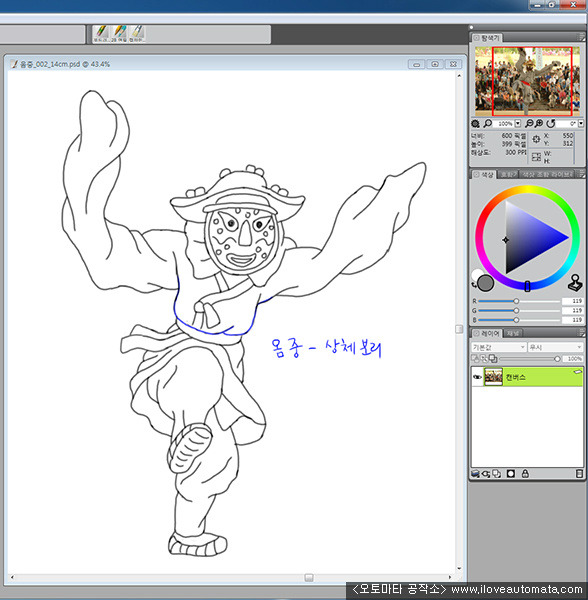Minimize the document window
The width and height of the screenshot is (588, 600).
coord(416,64)
